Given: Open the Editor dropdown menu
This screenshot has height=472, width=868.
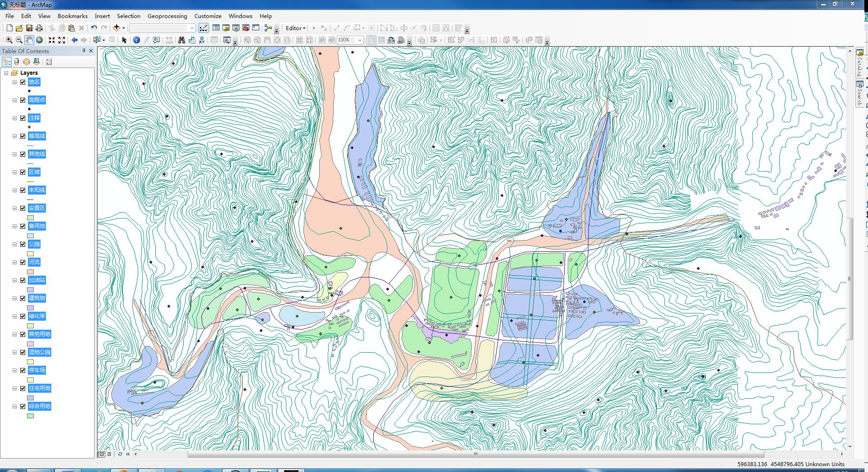Looking at the screenshot, I should 295,28.
